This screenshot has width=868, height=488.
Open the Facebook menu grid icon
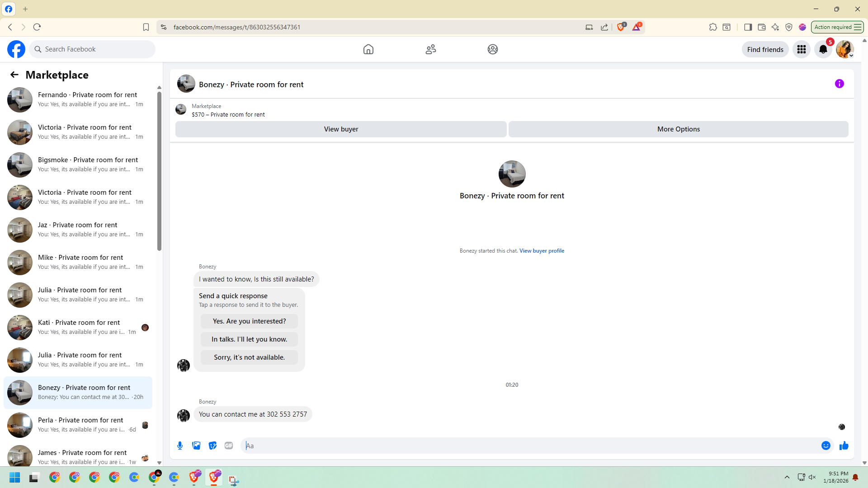pos(801,49)
